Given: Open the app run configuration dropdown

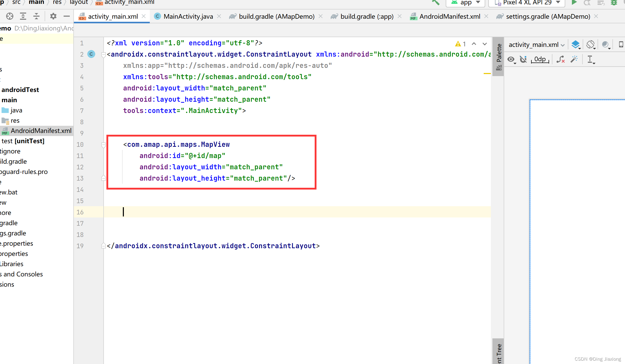Looking at the screenshot, I should pyautogui.click(x=465, y=3).
